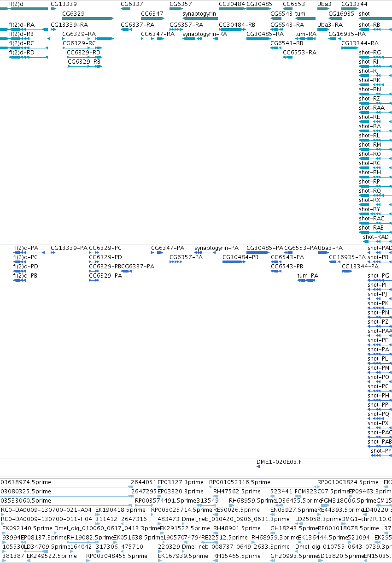
Task: Click the Uba3 gene label
Action: pos(324,4)
